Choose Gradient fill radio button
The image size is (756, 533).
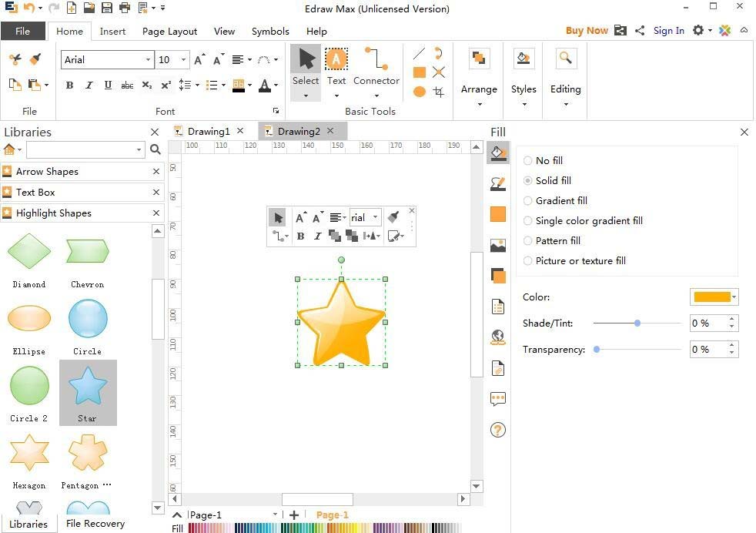click(x=528, y=201)
